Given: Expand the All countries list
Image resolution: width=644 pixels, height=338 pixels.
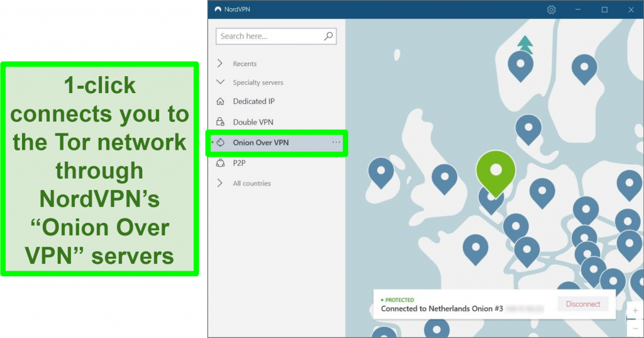Looking at the screenshot, I should [220, 183].
